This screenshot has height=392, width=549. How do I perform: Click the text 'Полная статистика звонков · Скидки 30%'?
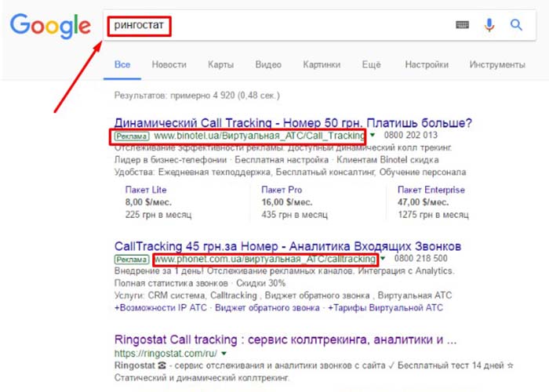pos(199,283)
